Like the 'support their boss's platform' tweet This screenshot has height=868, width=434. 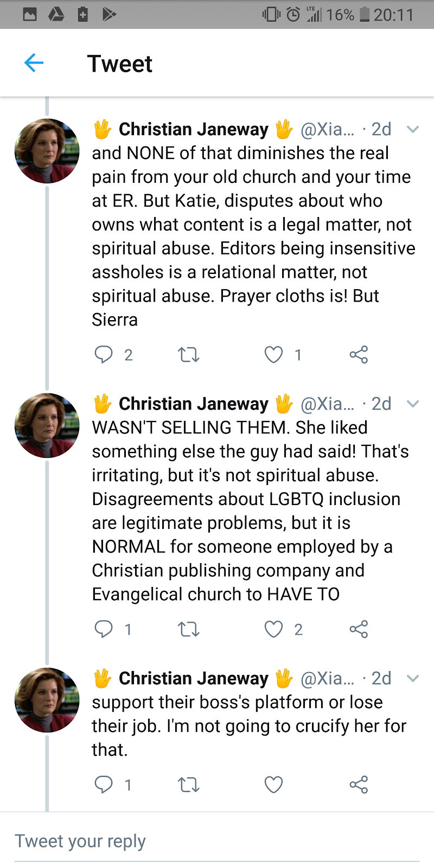point(273,785)
